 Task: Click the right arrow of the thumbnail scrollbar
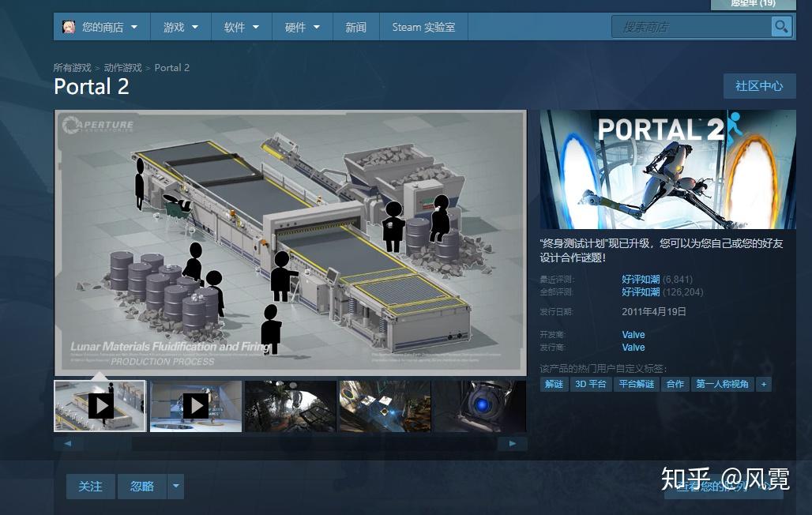[x=512, y=443]
